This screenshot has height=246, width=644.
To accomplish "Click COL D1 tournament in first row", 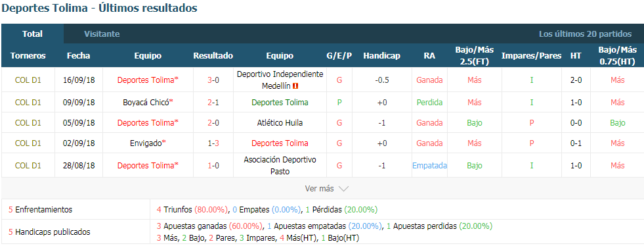I will (x=28, y=80).
